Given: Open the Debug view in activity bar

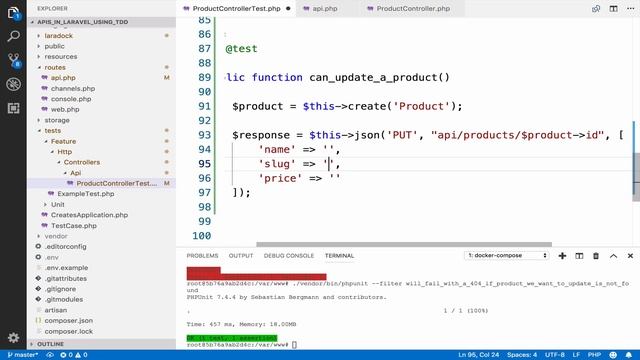Looking at the screenshot, I should (13, 84).
